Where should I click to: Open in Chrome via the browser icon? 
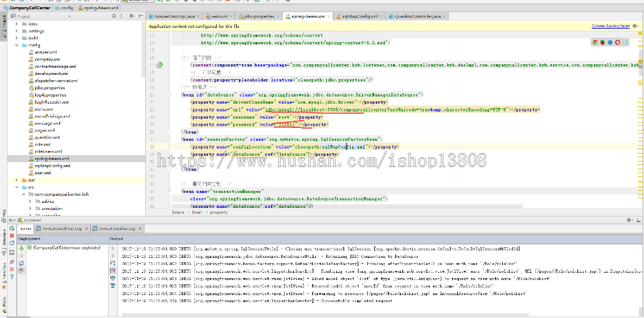click(x=595, y=43)
